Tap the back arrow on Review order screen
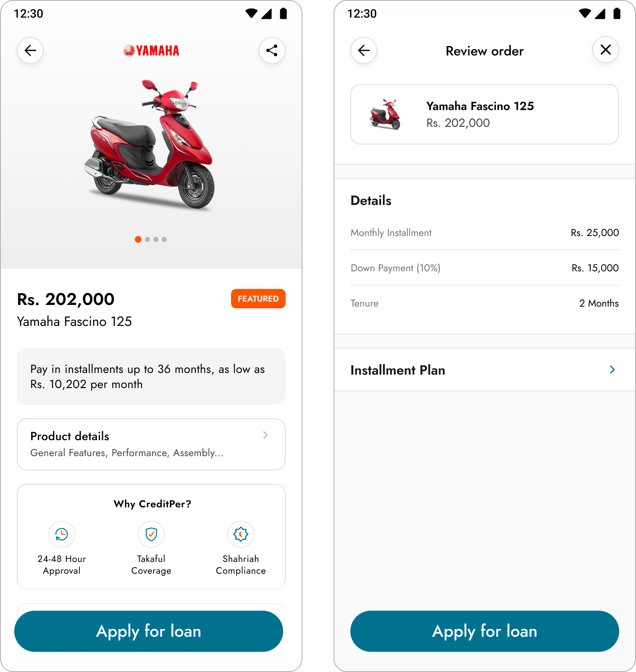 (x=364, y=50)
